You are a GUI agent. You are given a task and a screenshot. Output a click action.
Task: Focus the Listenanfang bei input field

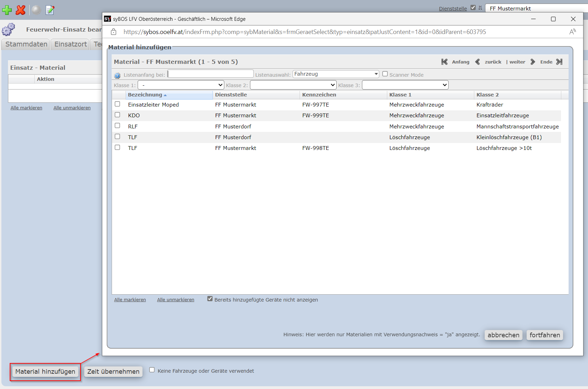211,74
